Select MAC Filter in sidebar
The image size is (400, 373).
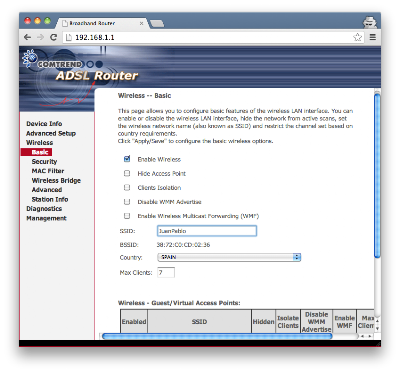(48, 171)
